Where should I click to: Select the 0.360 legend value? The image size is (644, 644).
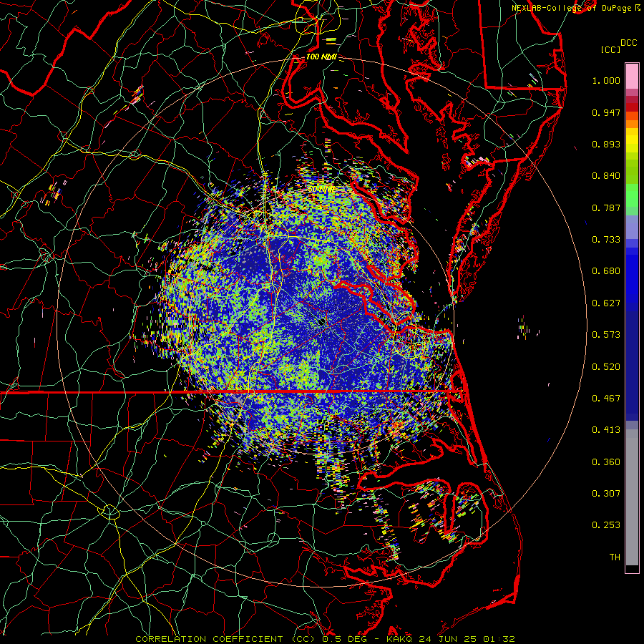click(606, 462)
